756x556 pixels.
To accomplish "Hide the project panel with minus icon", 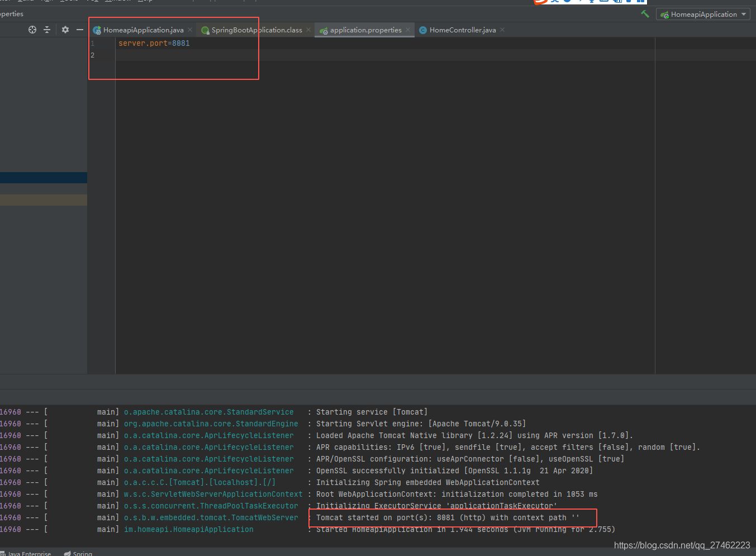I will (x=80, y=30).
